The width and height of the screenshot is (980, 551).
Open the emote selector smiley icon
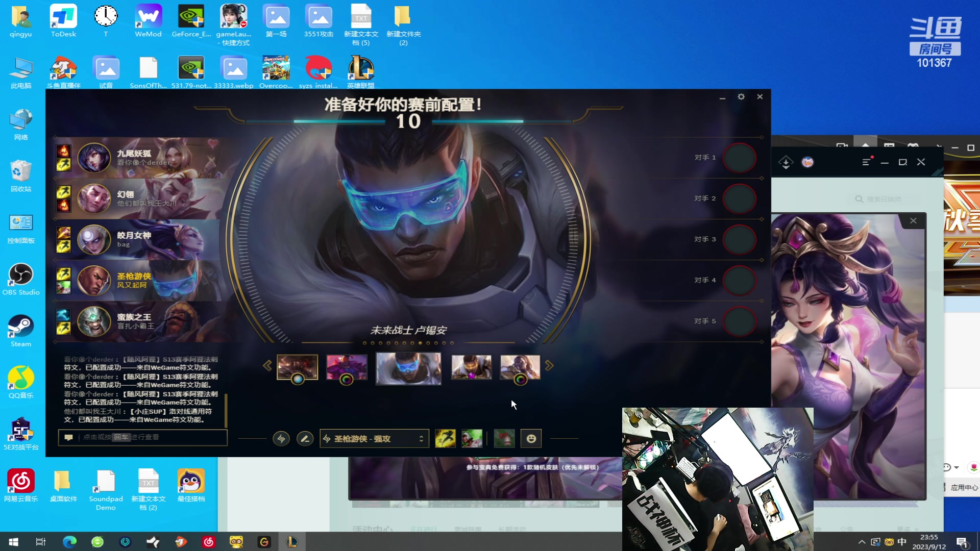pos(531,439)
